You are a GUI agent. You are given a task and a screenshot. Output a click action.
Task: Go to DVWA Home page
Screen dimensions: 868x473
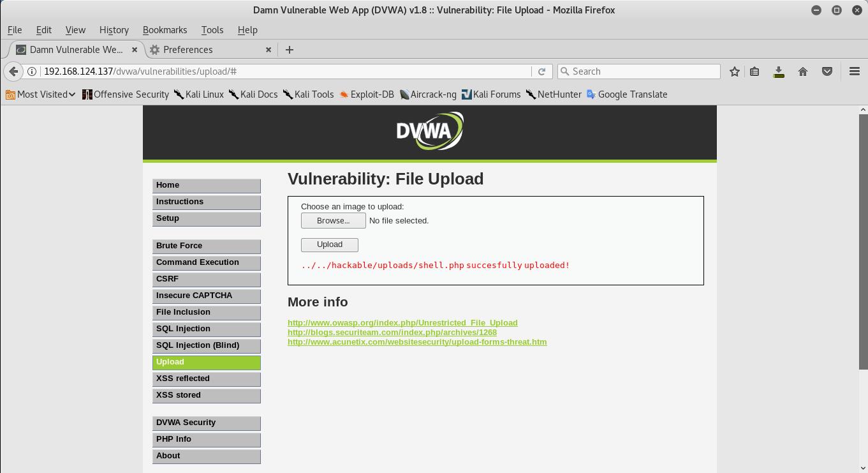(207, 186)
